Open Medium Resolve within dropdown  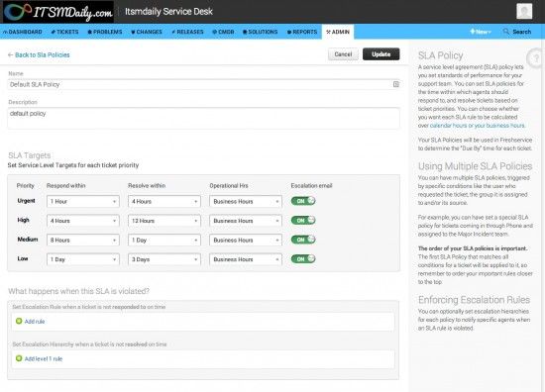click(x=164, y=240)
